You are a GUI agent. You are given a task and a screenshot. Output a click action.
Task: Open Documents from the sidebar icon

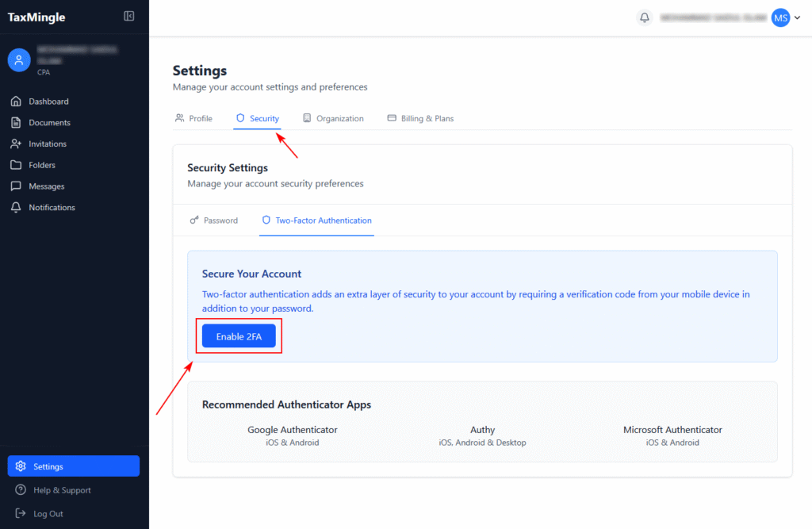pyautogui.click(x=15, y=123)
